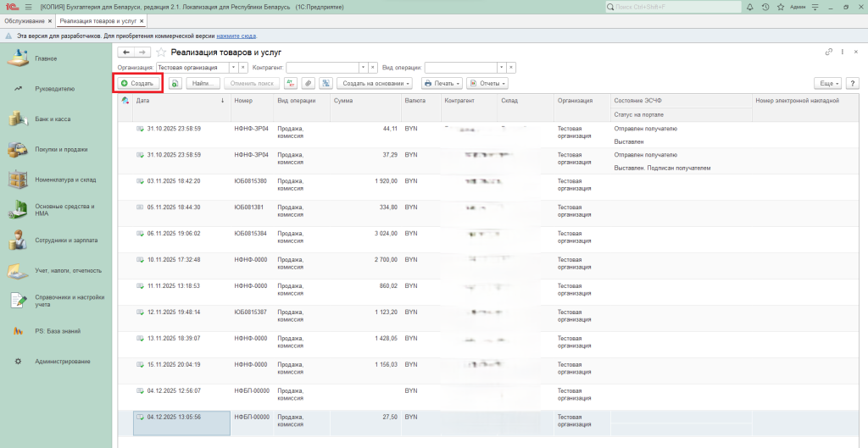Click the notifications bell icon
The height and width of the screenshot is (448, 868).
749,7
